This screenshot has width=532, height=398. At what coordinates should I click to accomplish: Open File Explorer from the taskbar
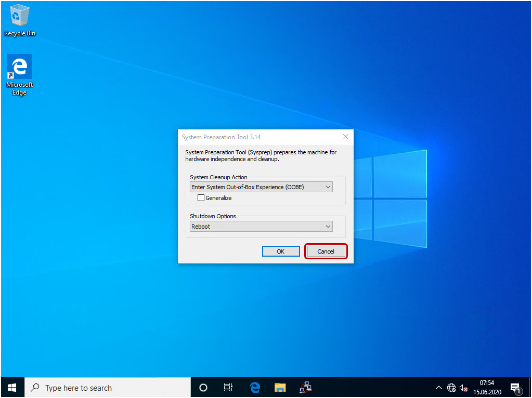pos(280,387)
